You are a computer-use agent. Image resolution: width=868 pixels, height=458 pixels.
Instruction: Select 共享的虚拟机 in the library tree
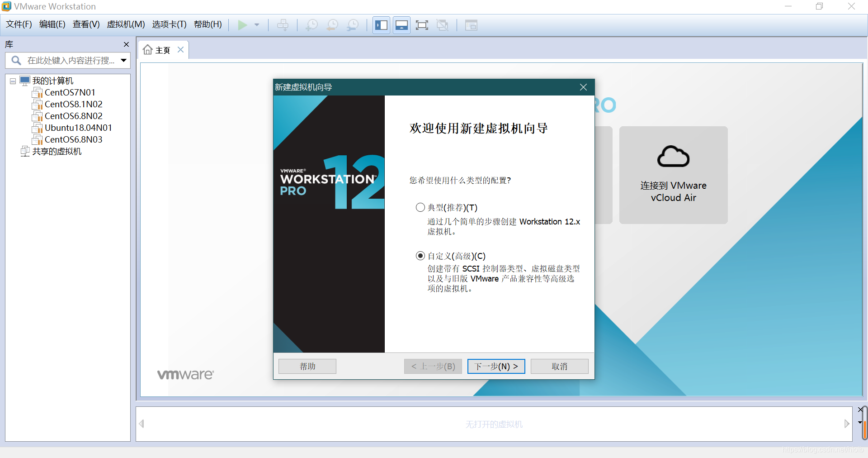point(57,152)
